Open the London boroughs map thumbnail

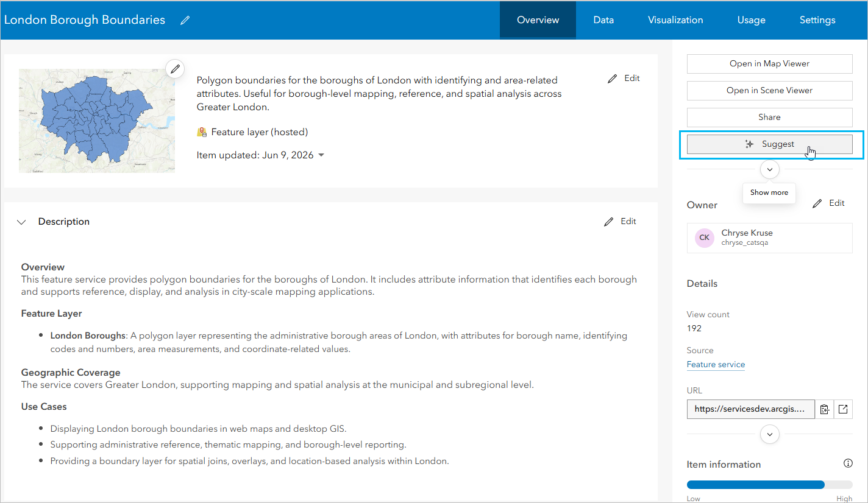[x=97, y=121]
